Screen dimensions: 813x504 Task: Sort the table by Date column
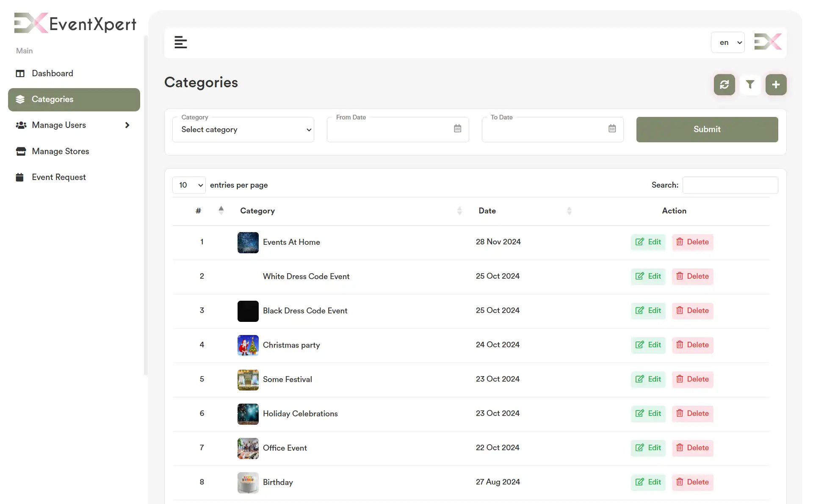(569, 210)
